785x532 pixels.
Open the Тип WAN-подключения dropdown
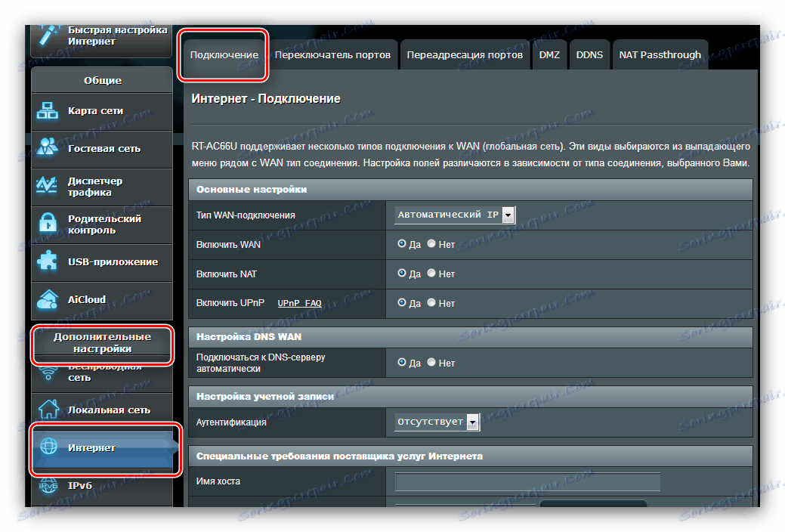(455, 215)
